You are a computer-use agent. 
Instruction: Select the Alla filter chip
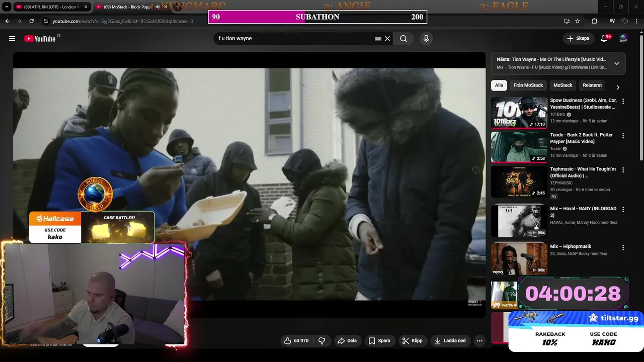pyautogui.click(x=499, y=85)
